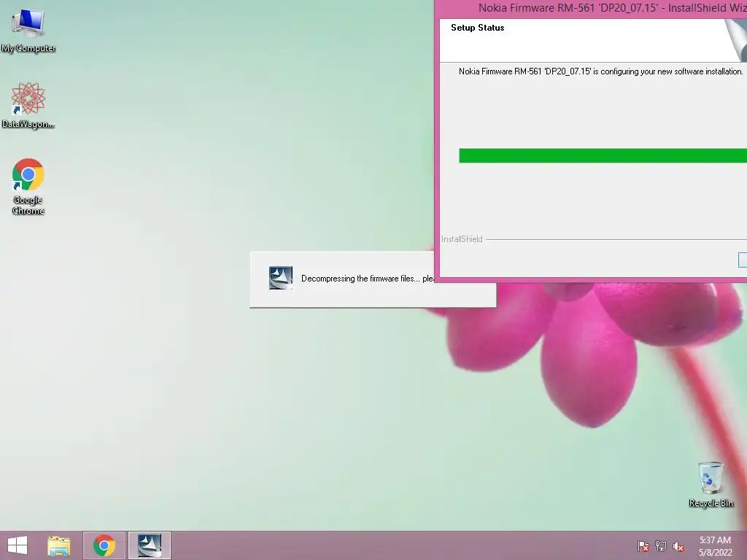Screen dimensions: 747x560
Task: Click the green Setup Status progress bar
Action: point(603,156)
